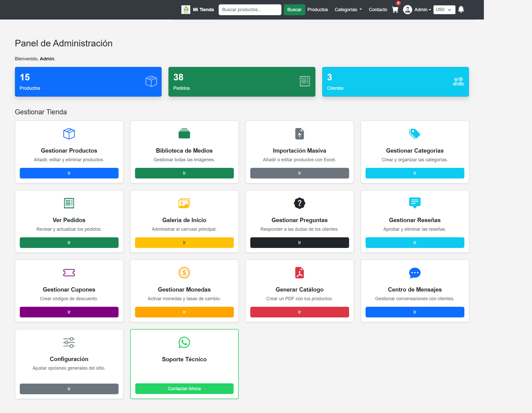Click the dollar coin icon for Monedas
This screenshot has height=413, width=532.
click(x=184, y=273)
